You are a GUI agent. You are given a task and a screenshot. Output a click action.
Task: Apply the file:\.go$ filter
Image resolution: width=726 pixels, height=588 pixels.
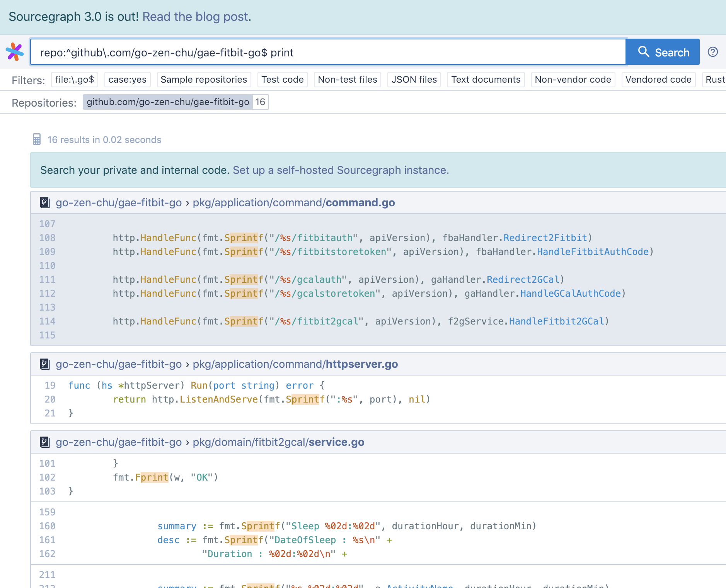75,80
